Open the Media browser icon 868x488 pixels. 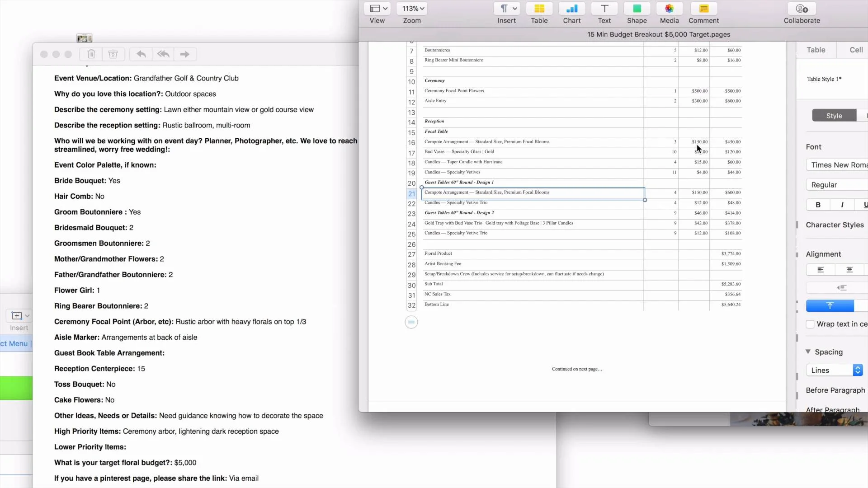(x=669, y=9)
